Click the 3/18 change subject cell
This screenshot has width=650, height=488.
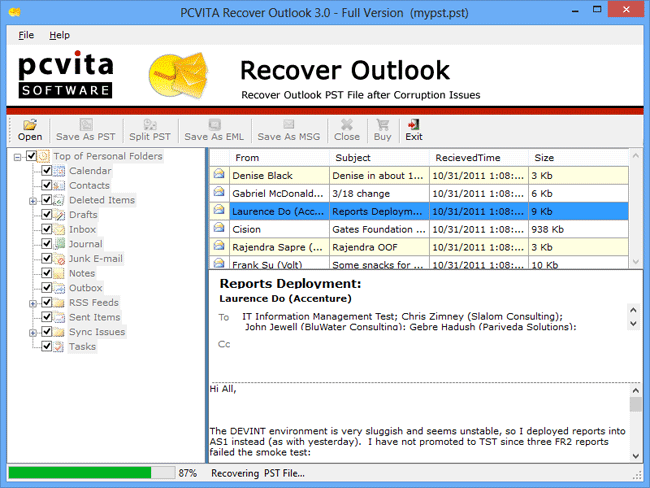[x=379, y=194]
